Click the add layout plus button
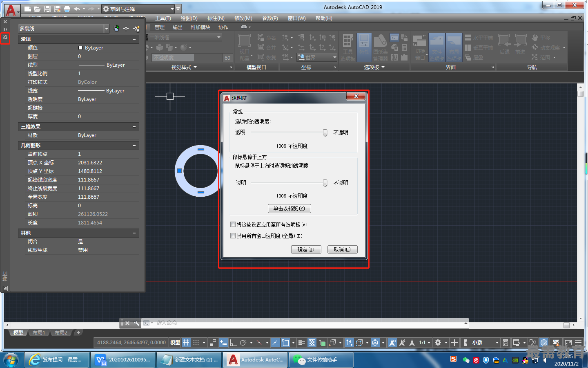588x368 pixels. tap(78, 332)
